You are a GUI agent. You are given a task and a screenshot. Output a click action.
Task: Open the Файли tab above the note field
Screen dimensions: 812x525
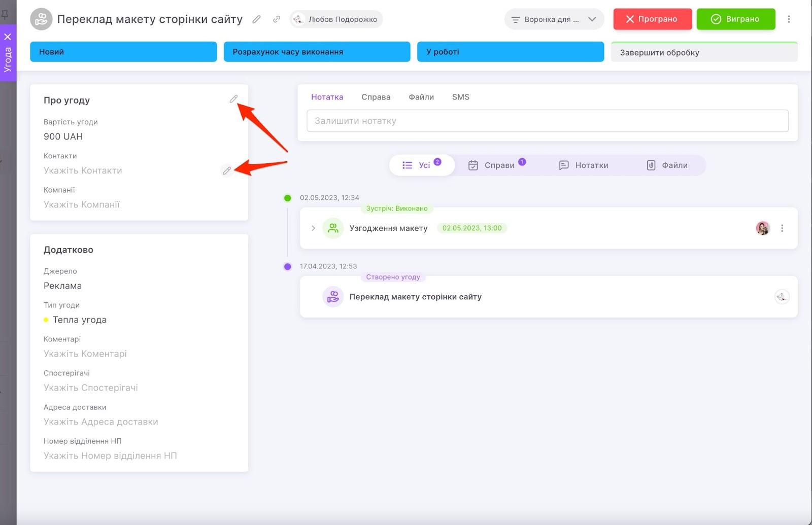coord(421,97)
